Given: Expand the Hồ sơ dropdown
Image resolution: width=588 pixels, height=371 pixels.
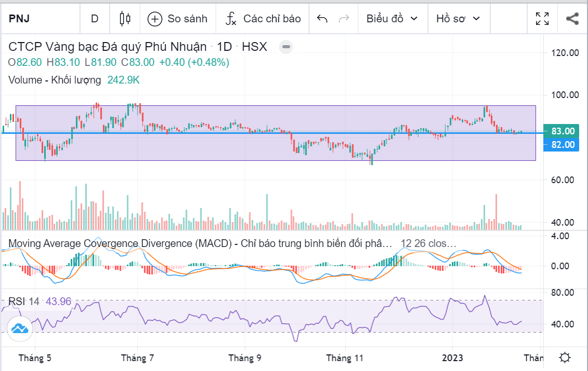Looking at the screenshot, I should coord(458,19).
